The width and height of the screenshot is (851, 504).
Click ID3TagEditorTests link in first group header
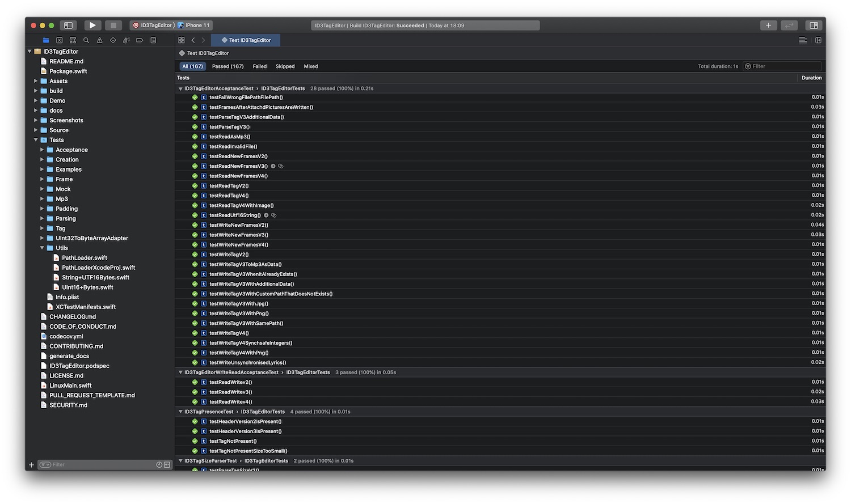click(x=283, y=88)
